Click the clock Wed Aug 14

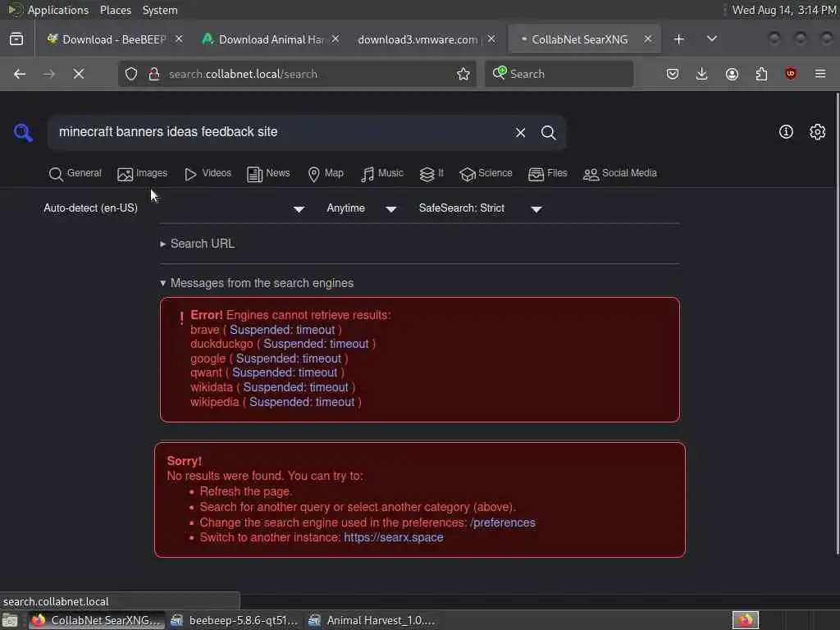point(783,10)
